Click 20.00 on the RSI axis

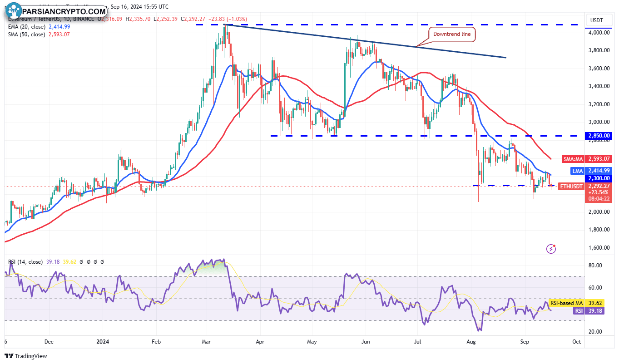pos(595,332)
